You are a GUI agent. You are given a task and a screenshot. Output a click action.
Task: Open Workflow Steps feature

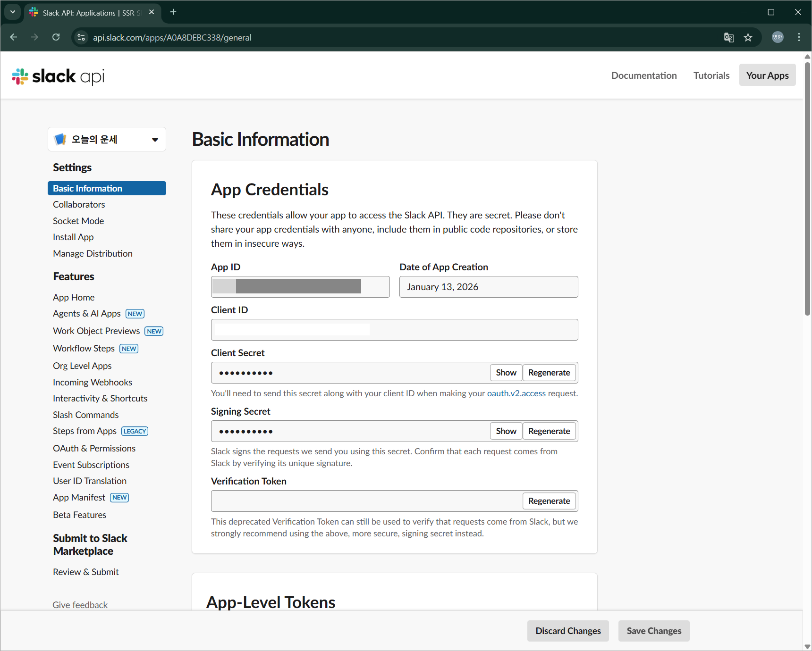[84, 348]
